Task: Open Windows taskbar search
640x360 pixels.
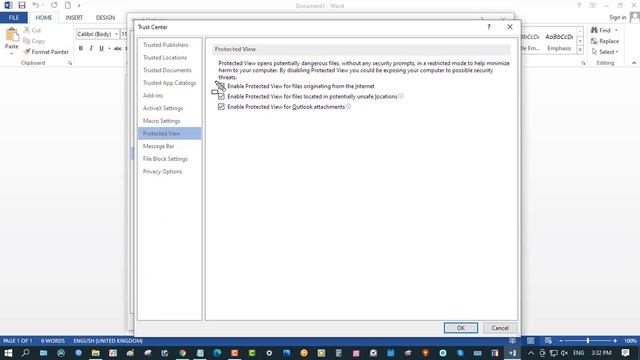Action: pos(25,353)
